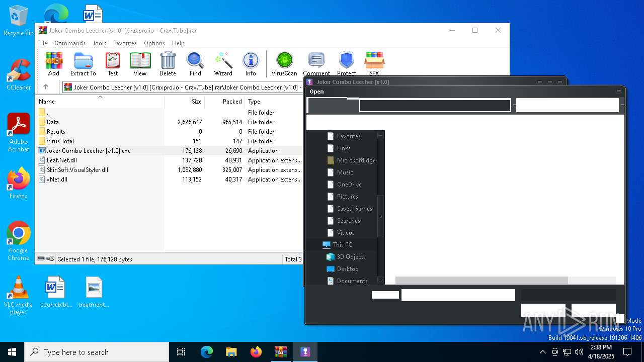The width and height of the screenshot is (644, 362).
Task: Select Searches in the folder tree
Action: pos(349,221)
